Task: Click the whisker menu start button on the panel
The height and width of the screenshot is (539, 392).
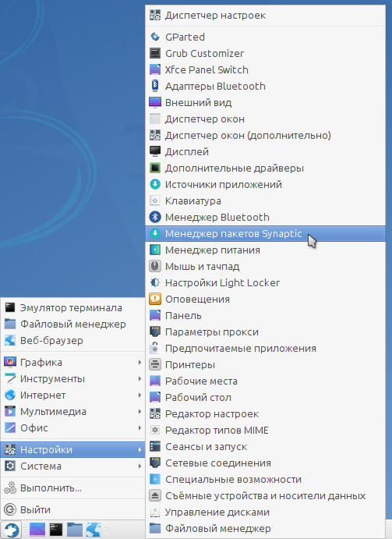Action: coord(11,530)
